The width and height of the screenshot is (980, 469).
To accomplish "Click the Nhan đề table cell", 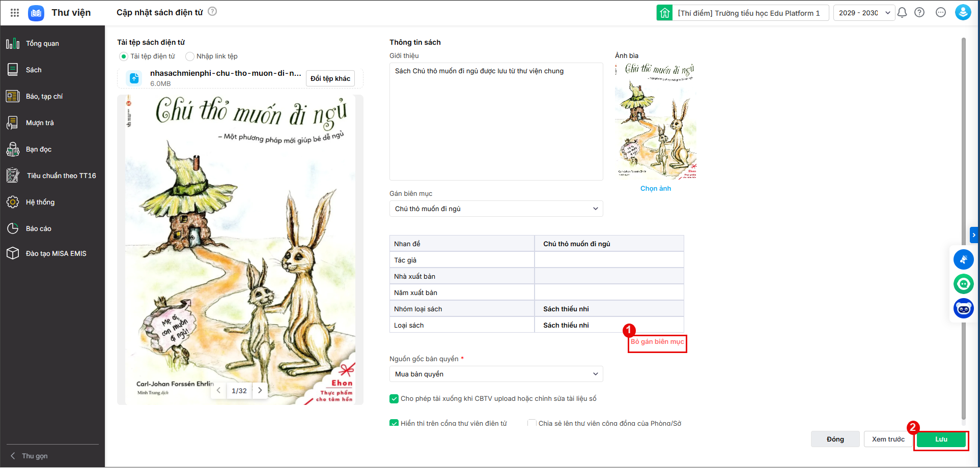I will pyautogui.click(x=462, y=244).
